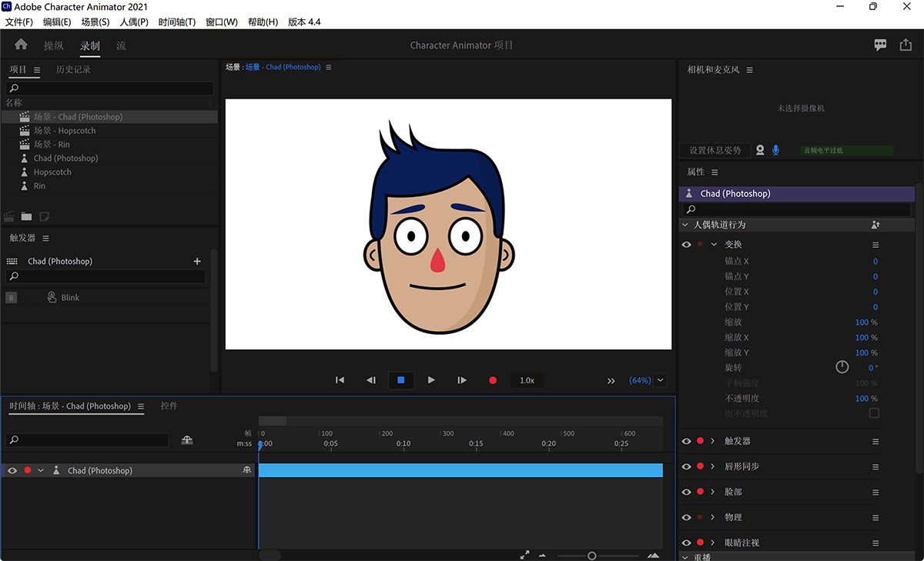Collapse the 变换 behavior section
The height and width of the screenshot is (561, 924).
point(714,245)
